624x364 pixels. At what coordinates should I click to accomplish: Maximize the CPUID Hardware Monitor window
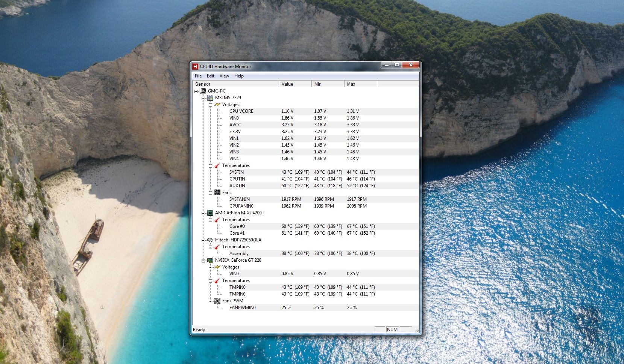pos(397,65)
